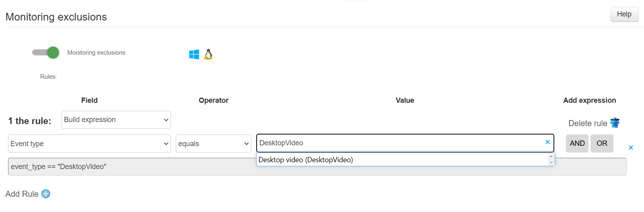
Task: Click the Delete rule text label
Action: pyautogui.click(x=587, y=123)
